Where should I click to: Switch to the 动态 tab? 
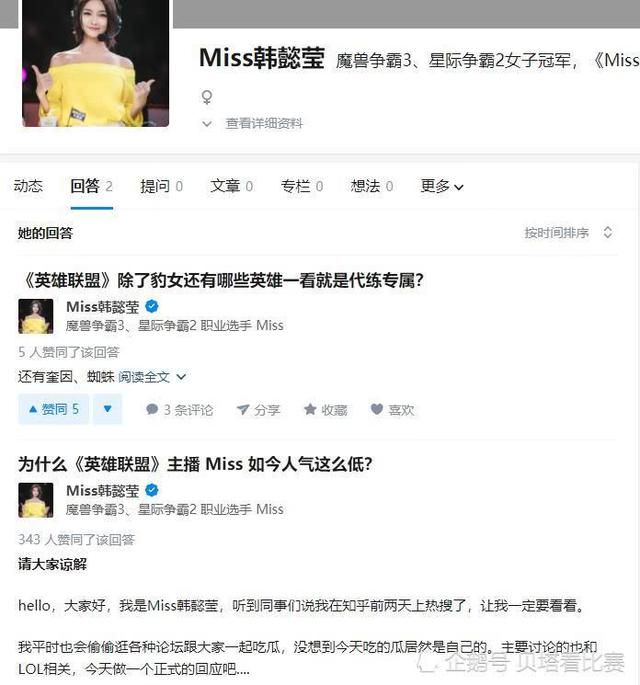click(x=28, y=187)
